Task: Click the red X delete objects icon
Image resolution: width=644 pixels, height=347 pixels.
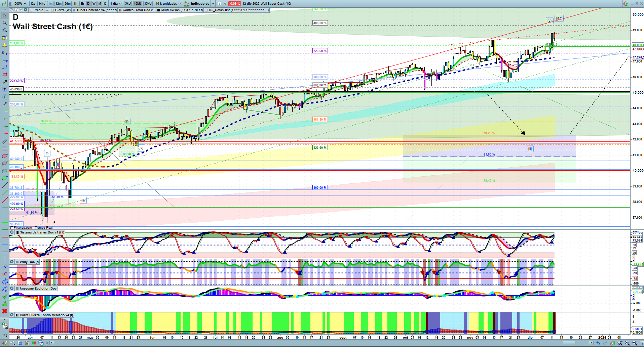Action: [5, 311]
